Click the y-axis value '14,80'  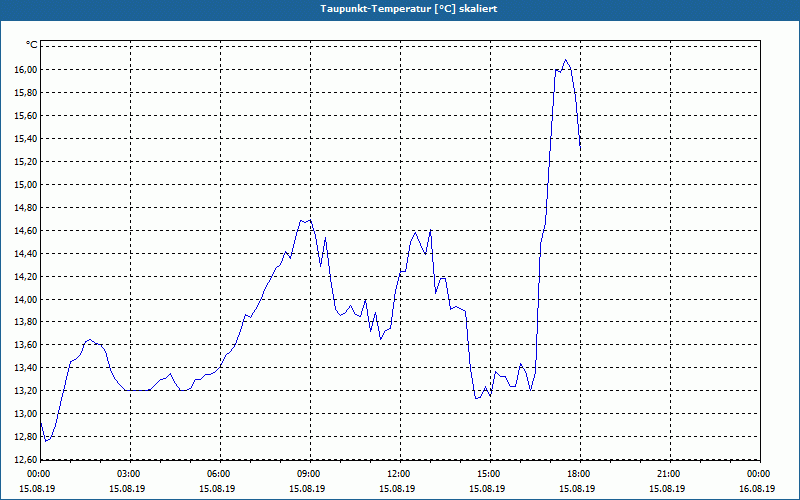[x=27, y=208]
